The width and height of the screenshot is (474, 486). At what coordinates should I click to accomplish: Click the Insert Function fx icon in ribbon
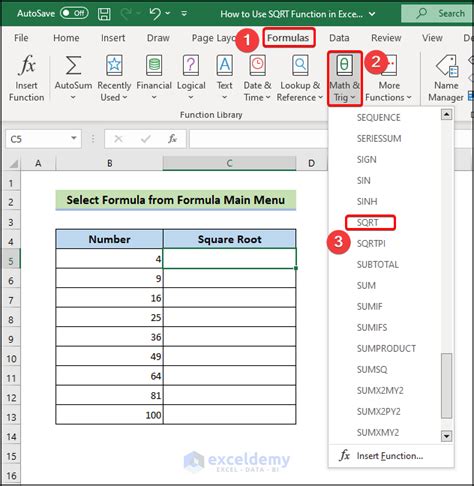[27, 65]
